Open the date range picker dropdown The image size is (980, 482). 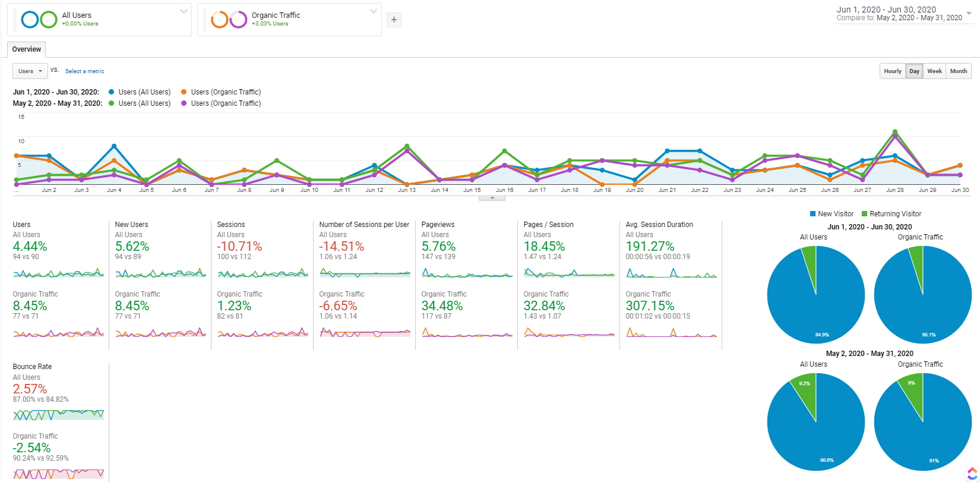point(969,12)
